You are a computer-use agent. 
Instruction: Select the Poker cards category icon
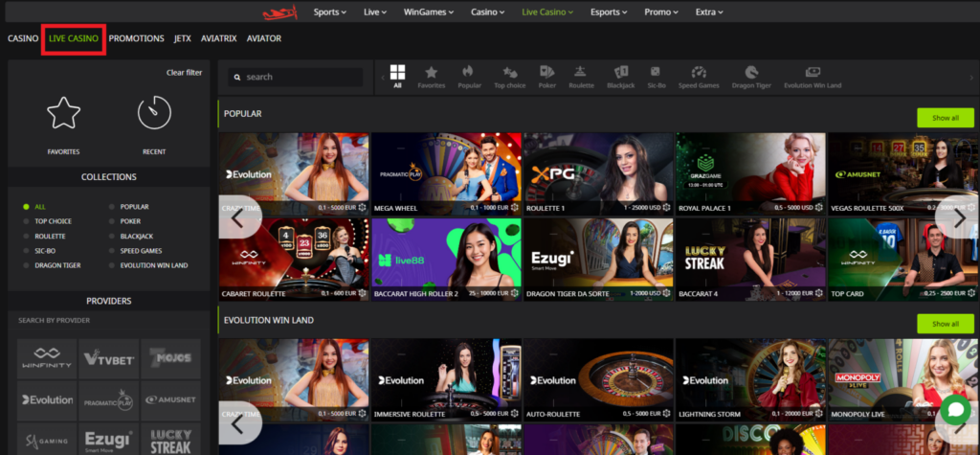(x=546, y=72)
